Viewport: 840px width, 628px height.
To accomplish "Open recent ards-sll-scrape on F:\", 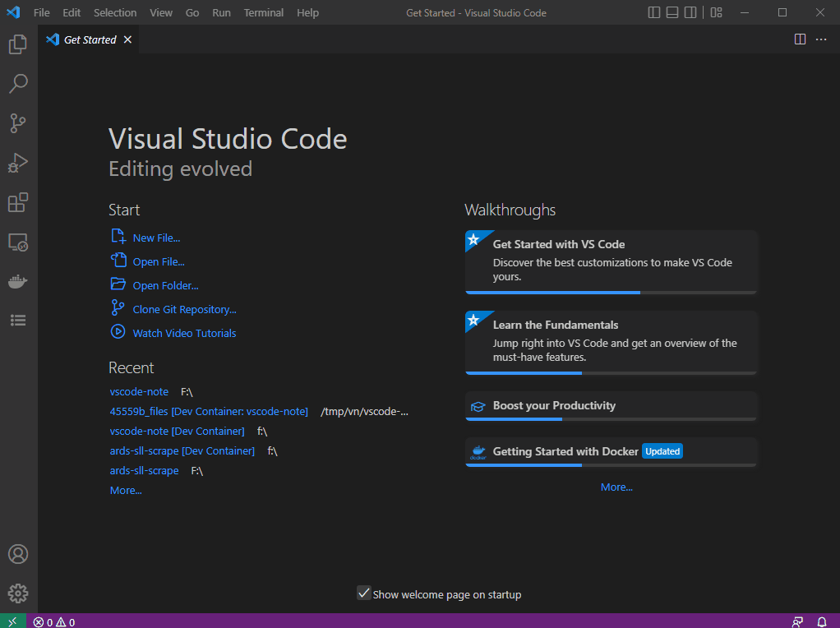I will (x=144, y=470).
